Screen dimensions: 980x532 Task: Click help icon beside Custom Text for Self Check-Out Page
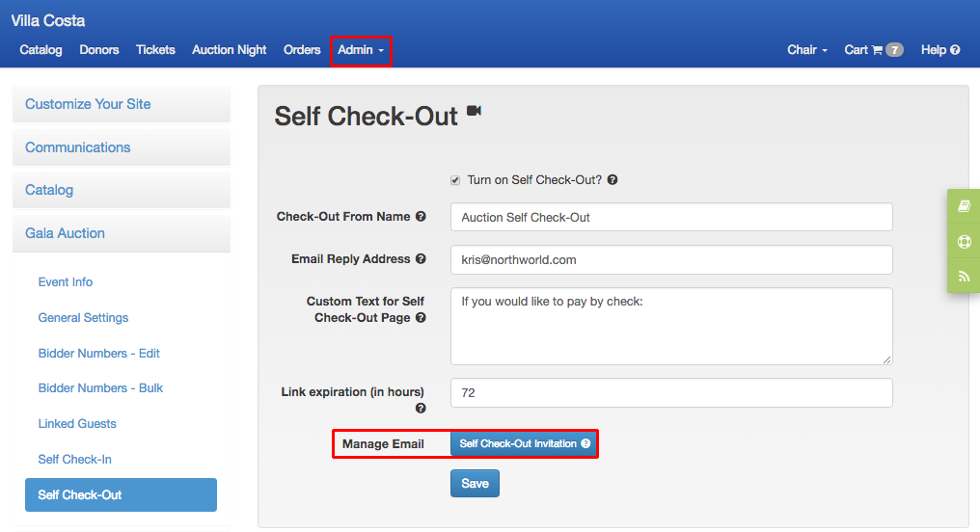point(421,317)
